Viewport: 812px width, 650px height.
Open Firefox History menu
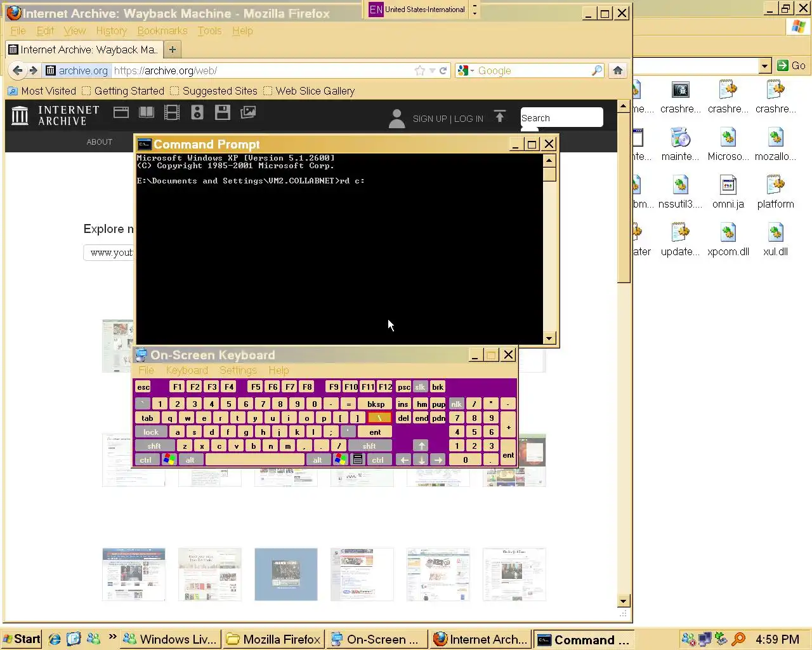click(x=112, y=30)
